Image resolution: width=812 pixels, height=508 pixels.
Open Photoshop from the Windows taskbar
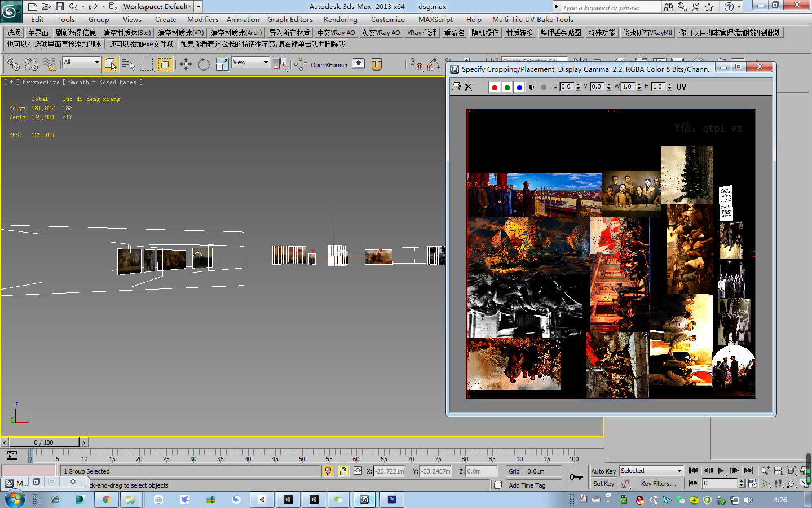(391, 500)
